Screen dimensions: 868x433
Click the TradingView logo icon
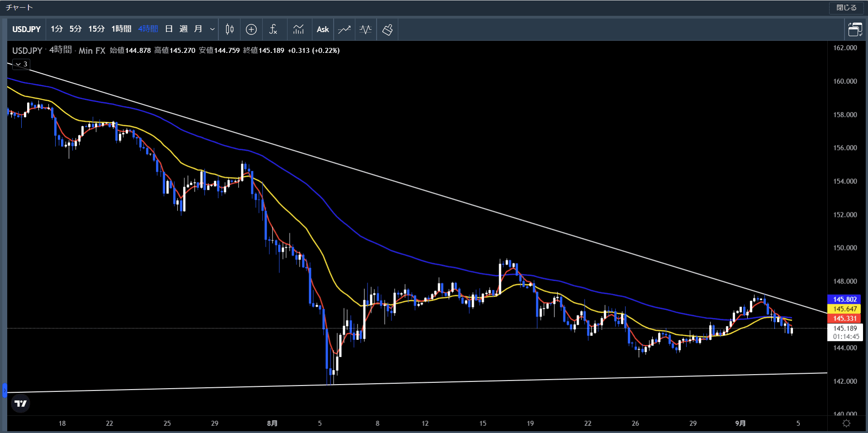pyautogui.click(x=20, y=403)
